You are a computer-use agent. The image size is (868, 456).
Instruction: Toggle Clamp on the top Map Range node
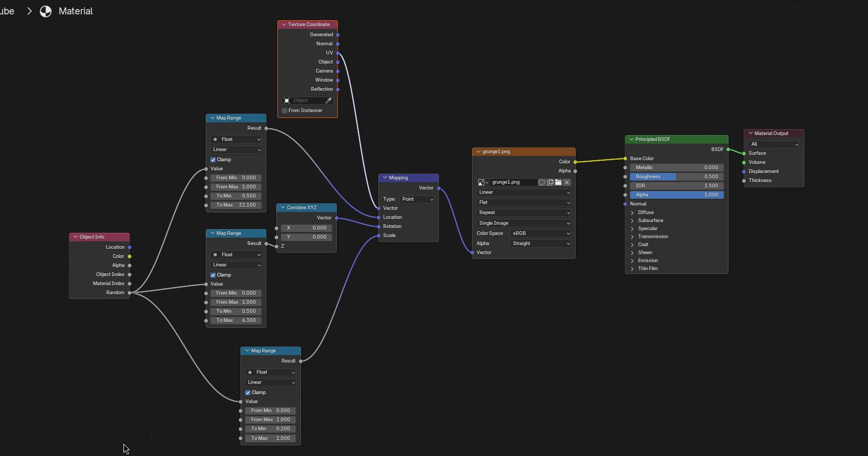[x=213, y=160]
